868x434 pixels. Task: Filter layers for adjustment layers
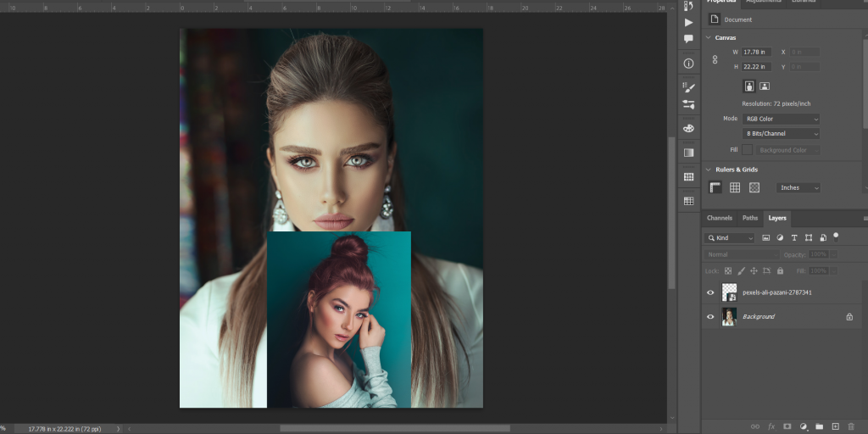pos(780,238)
